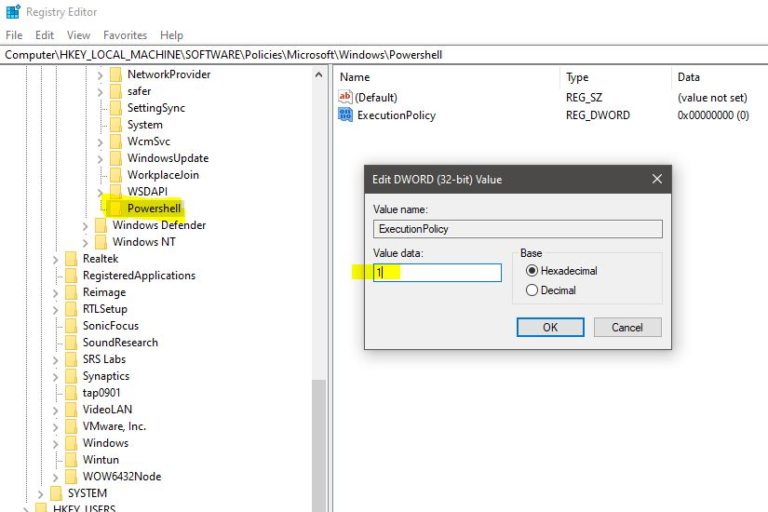Open the Edit menu

(44, 35)
